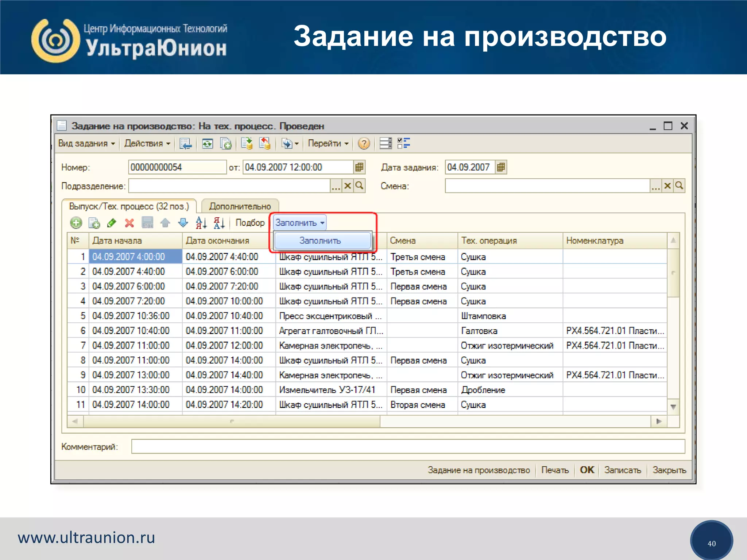747x560 pixels.
Task: Clear the Подразделение field with X button
Action: point(348,186)
